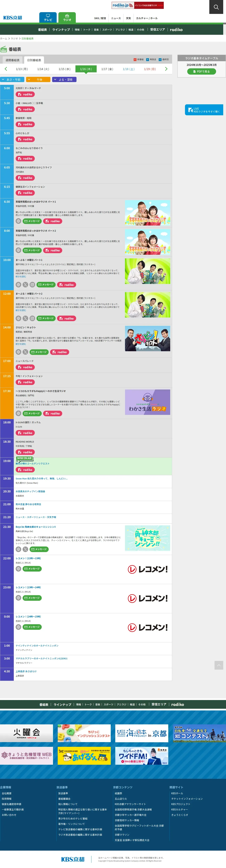Image resolution: width=226 pixels, height=868 pixels.
Task: Open Instagram icon for ま〜ぶる！木曜日 パート2
Action: (x=32, y=318)
